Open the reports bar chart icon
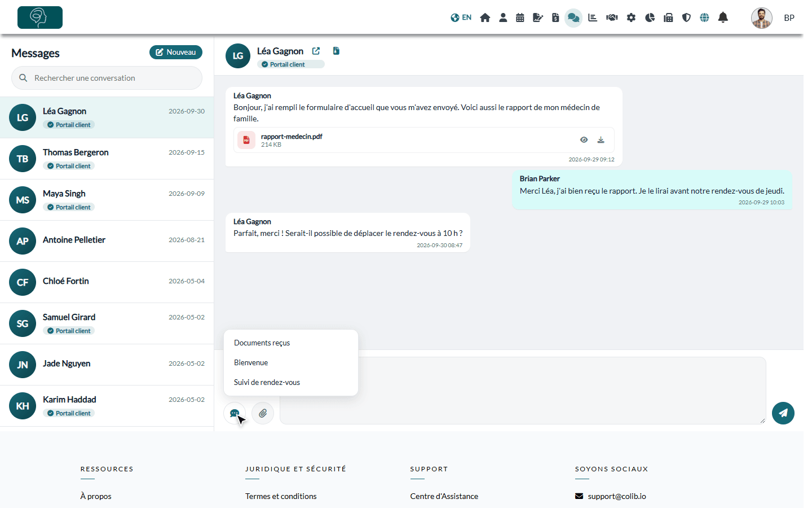The height and width of the screenshot is (508, 812). [x=593, y=17]
